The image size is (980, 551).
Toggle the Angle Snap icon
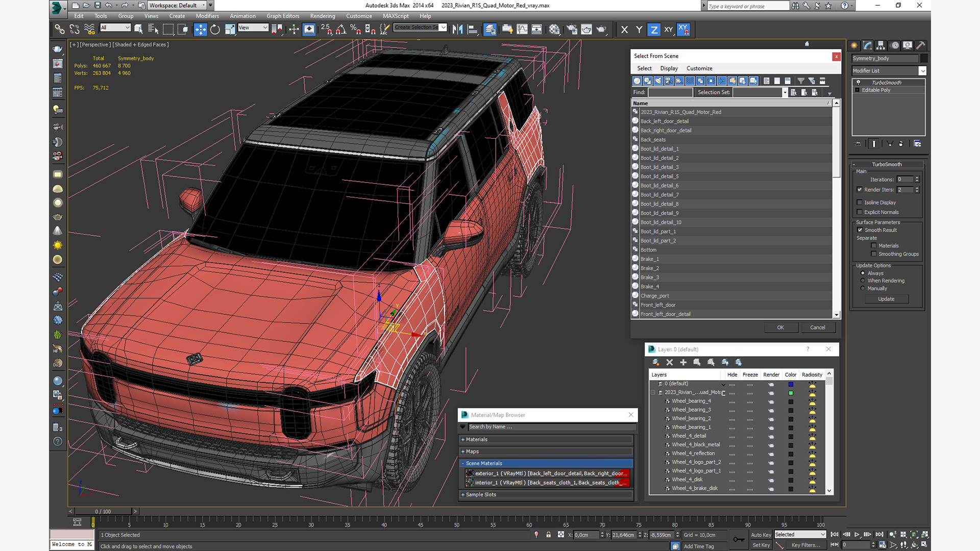click(x=341, y=30)
